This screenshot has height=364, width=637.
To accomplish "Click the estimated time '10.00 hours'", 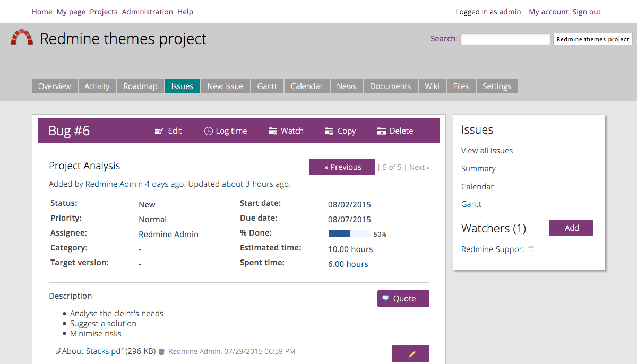I will click(350, 249).
